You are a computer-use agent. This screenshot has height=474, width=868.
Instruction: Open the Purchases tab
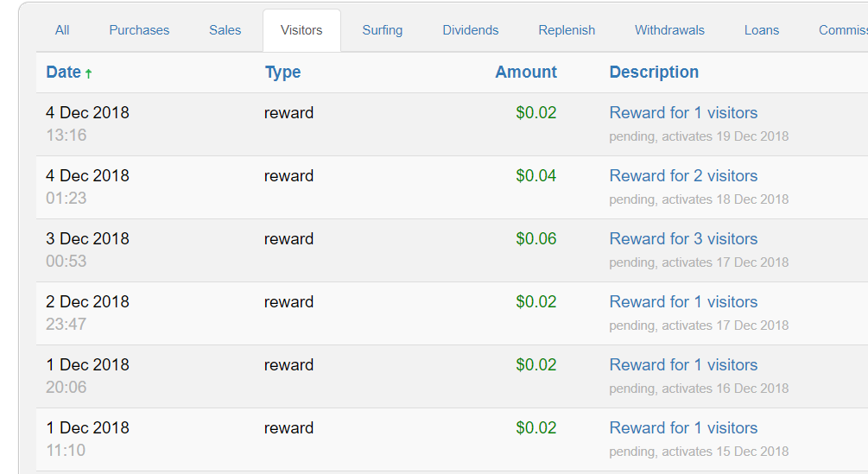[x=139, y=30]
